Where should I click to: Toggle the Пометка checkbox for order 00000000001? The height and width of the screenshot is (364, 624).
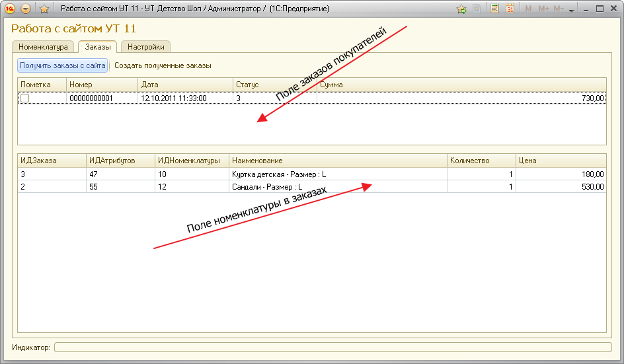[25, 98]
